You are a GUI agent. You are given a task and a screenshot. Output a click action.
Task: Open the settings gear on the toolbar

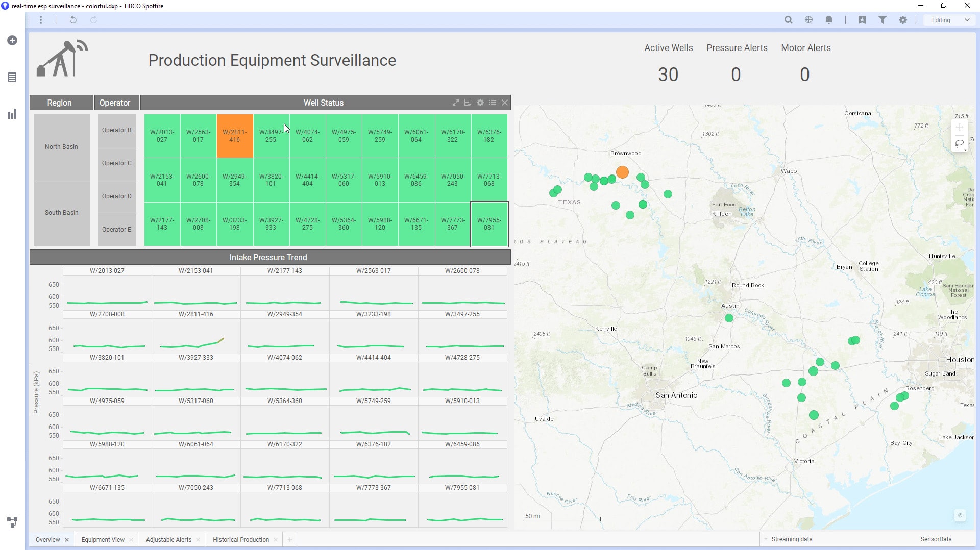click(902, 20)
